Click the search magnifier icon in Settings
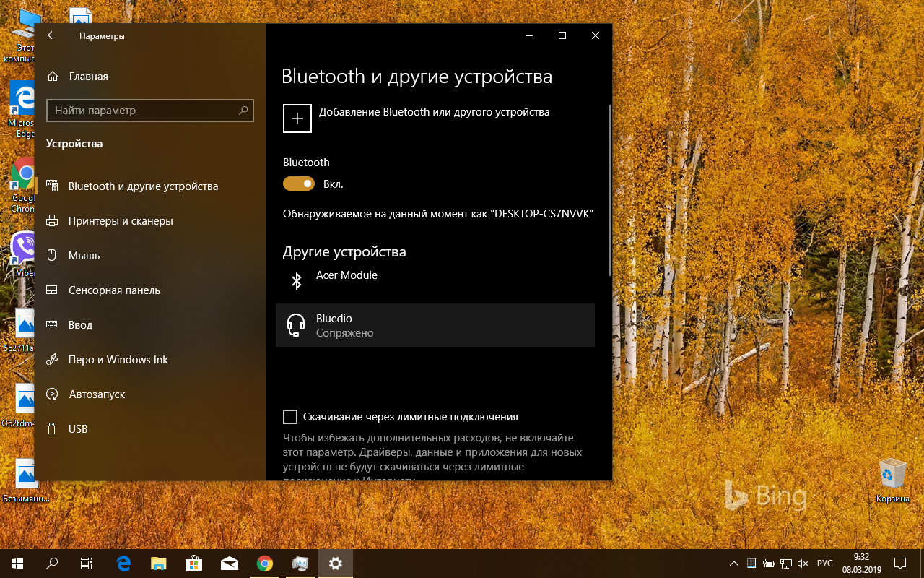The width and height of the screenshot is (924, 578). [x=243, y=111]
